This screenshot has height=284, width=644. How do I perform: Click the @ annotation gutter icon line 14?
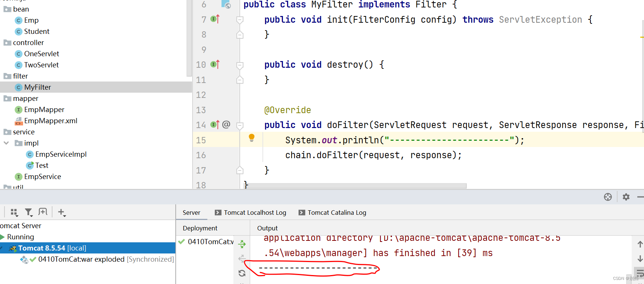tap(226, 124)
